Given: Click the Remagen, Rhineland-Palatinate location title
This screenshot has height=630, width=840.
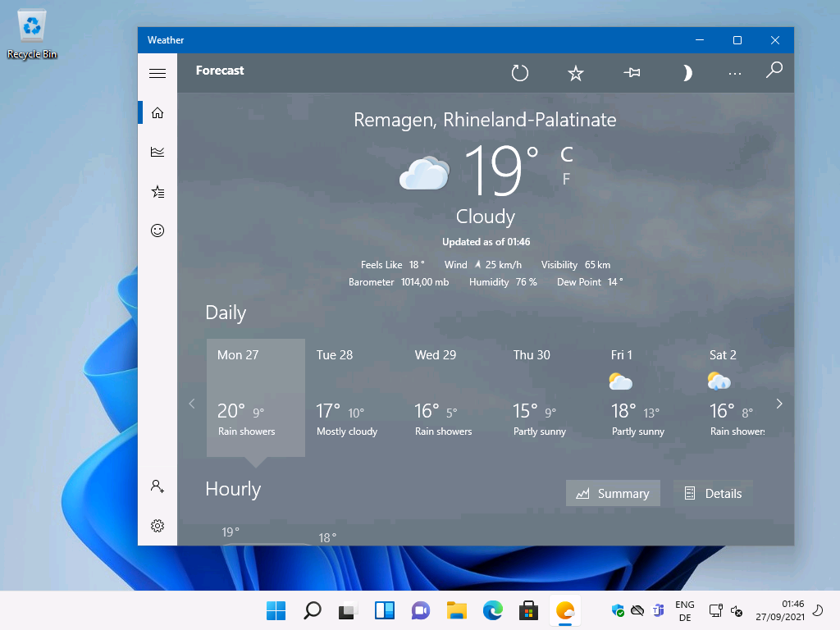Looking at the screenshot, I should click(x=485, y=120).
